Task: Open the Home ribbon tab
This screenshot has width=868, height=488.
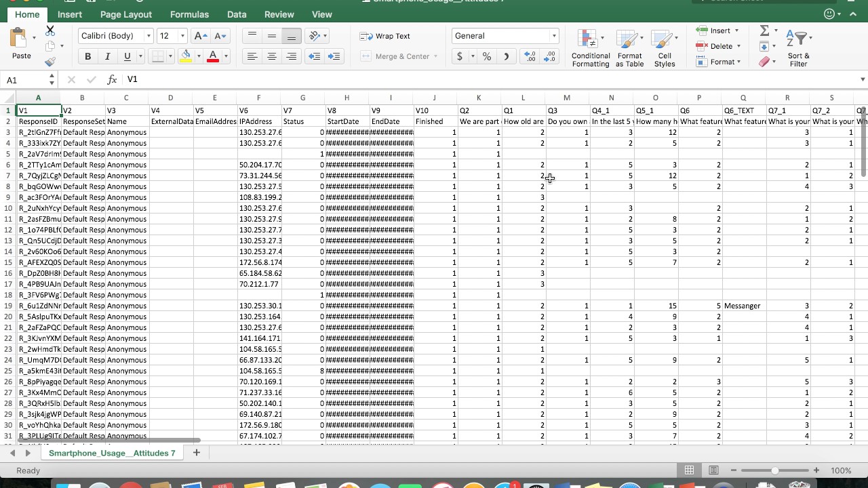Action: (x=27, y=14)
